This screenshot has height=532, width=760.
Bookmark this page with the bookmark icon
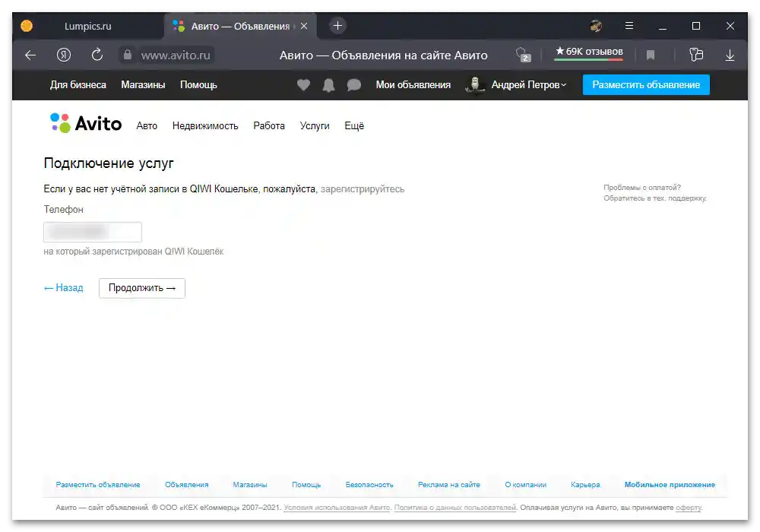tap(651, 55)
